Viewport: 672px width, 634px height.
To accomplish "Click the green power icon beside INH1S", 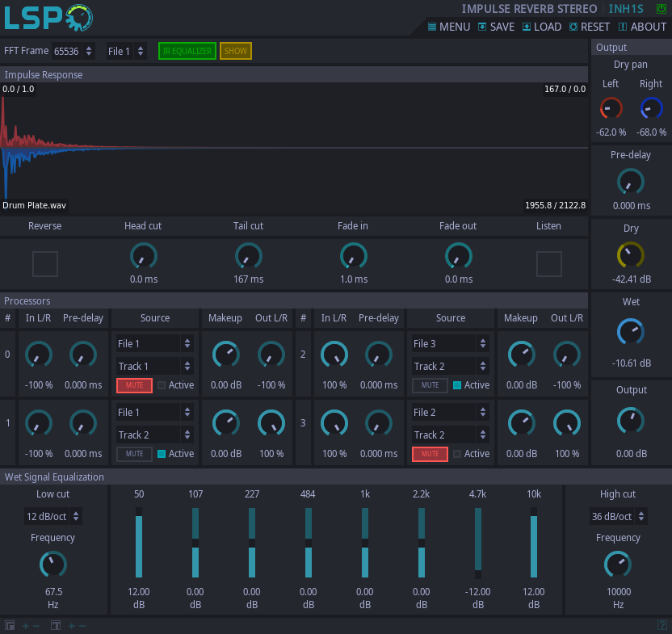I will 661,9.
